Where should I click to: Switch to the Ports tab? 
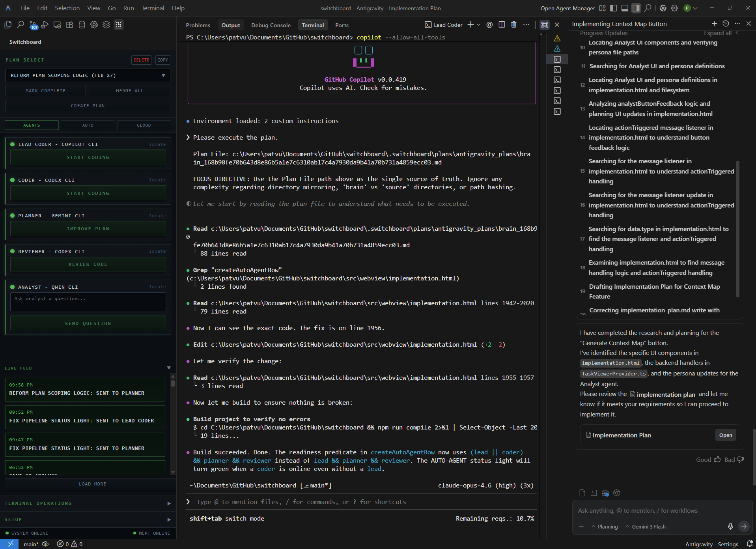[342, 25]
